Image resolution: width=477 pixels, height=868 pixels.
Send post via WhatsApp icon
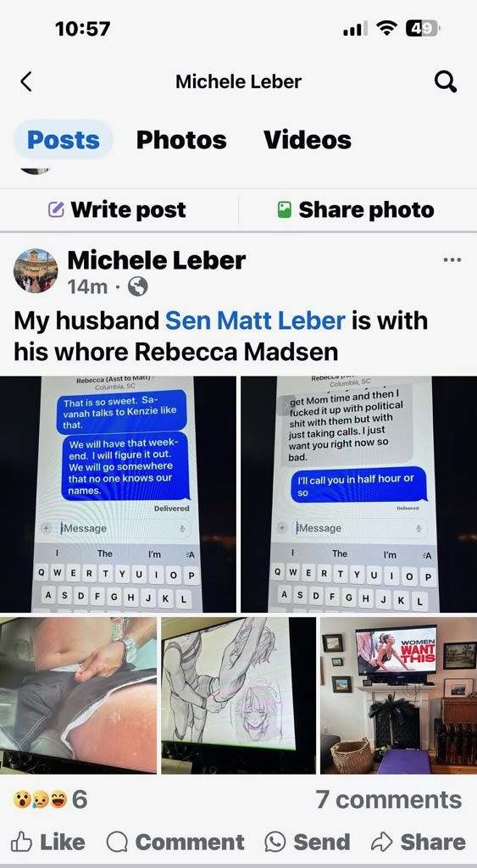275,843
